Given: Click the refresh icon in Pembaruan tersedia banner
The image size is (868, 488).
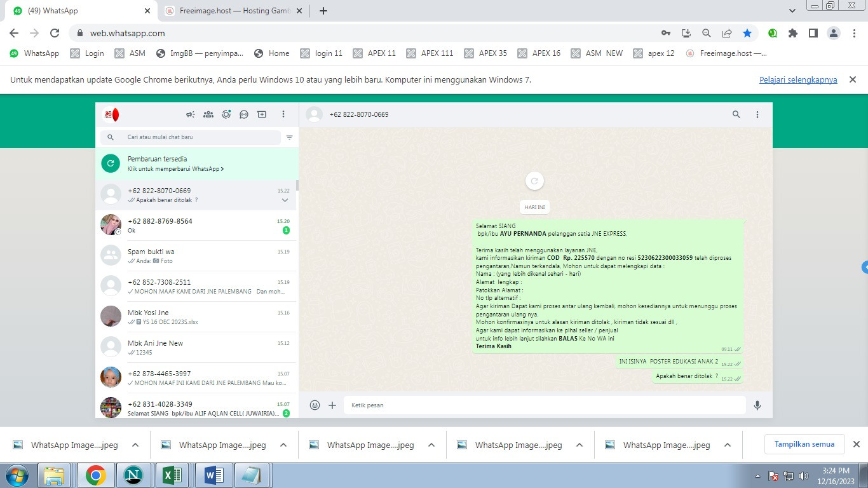Looking at the screenshot, I should (x=111, y=163).
